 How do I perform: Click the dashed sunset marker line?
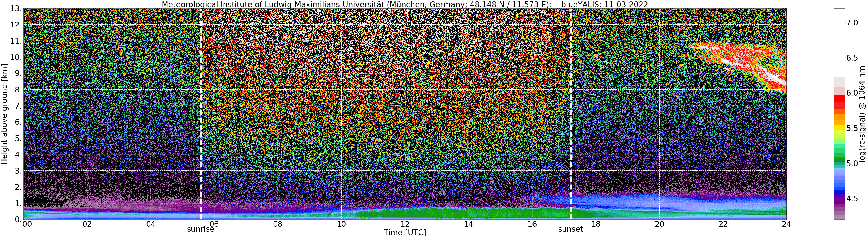click(571, 114)
